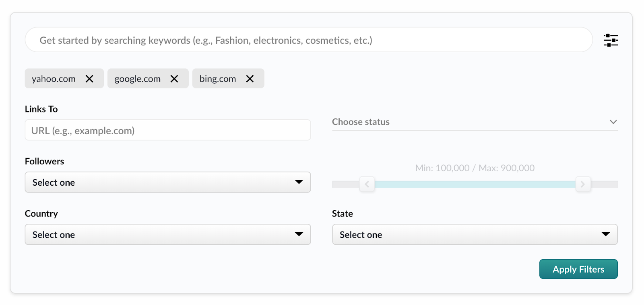Remove the bing.com tag
The image size is (644, 305).
(x=250, y=79)
